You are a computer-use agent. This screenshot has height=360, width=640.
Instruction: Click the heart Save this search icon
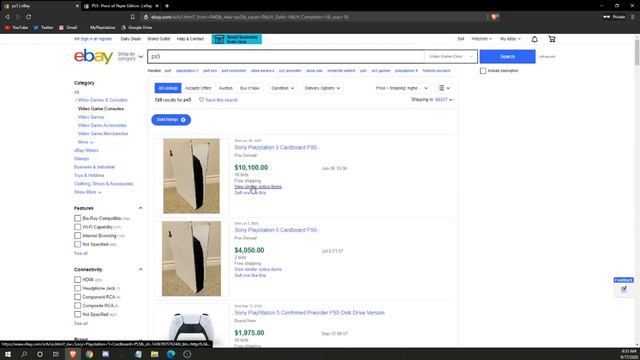201,100
